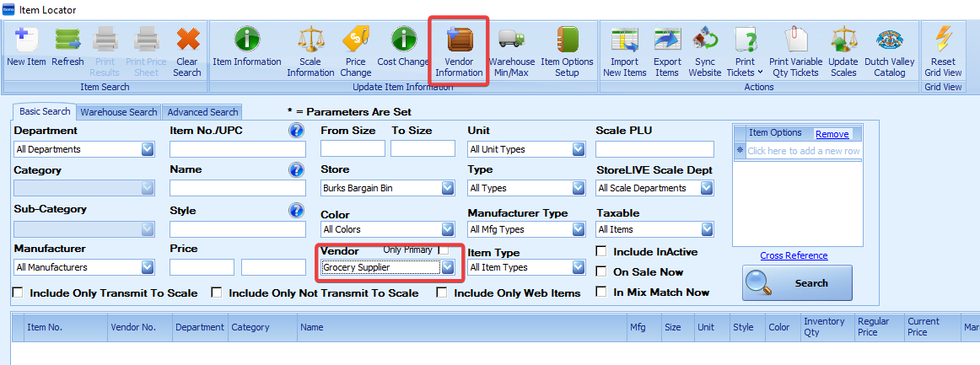980x365 pixels.
Task: Expand the Store dropdown Burks Bargain Bin
Action: click(448, 188)
